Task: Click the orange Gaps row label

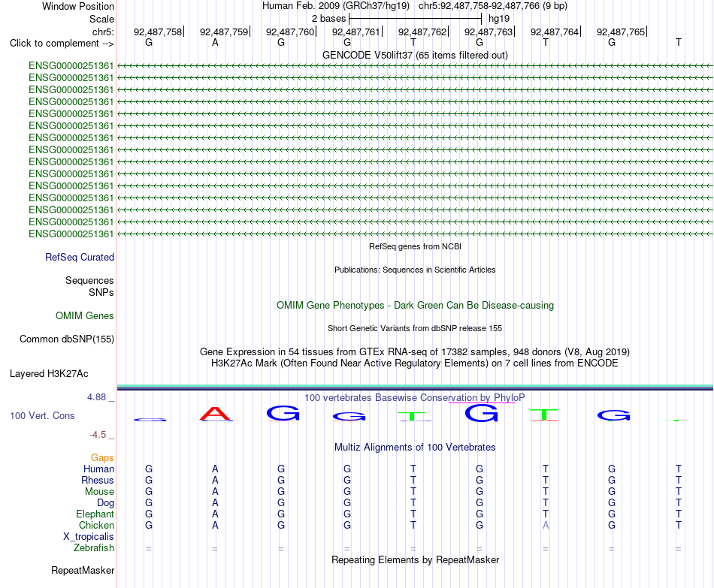Action: click(102, 458)
